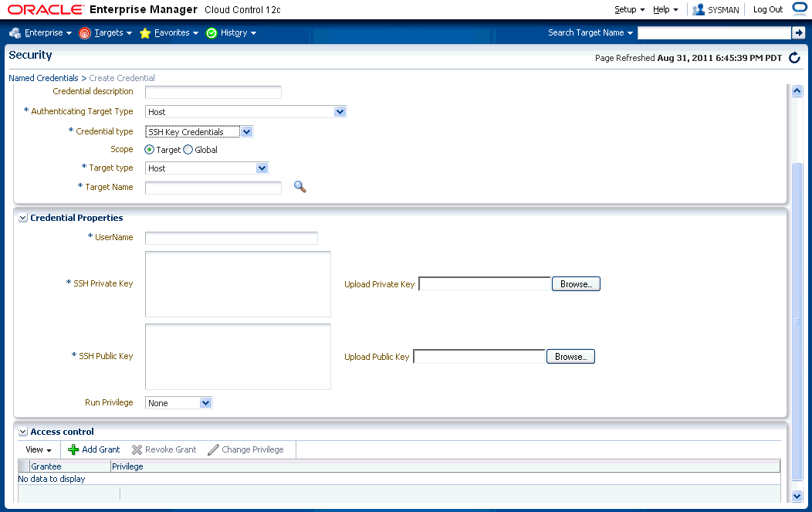Click the Targets bullseye icon

85,33
